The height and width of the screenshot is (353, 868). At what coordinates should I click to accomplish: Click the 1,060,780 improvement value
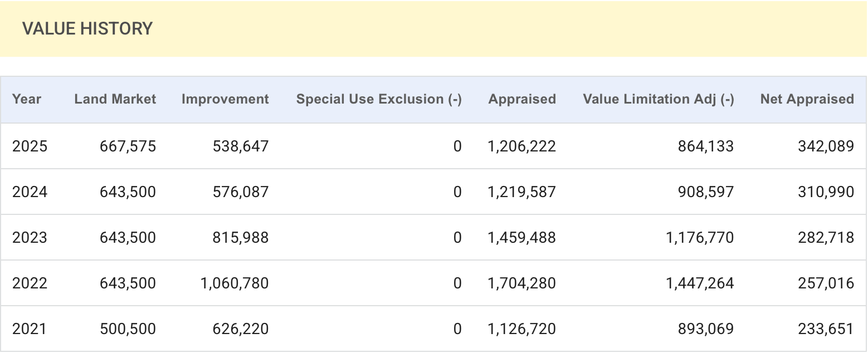tap(235, 283)
